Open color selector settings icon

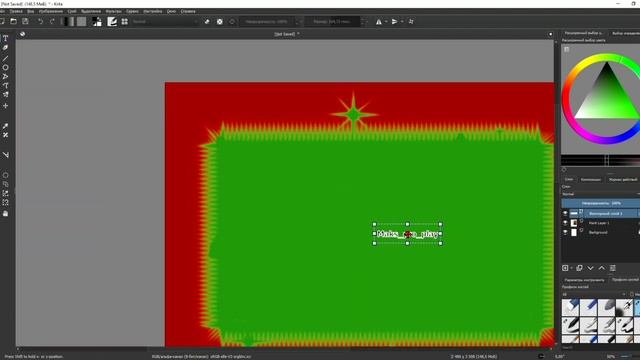567,49
